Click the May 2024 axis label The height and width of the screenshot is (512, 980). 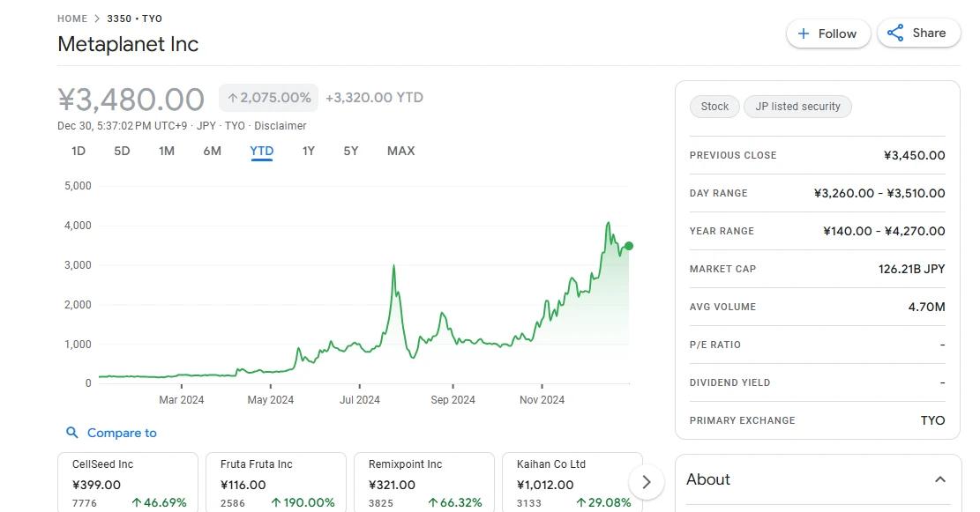click(x=271, y=399)
